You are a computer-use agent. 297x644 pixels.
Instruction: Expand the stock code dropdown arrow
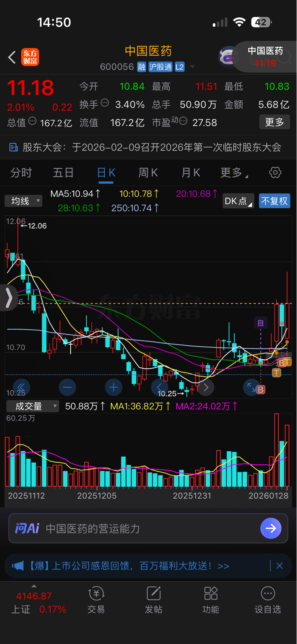[x=192, y=67]
